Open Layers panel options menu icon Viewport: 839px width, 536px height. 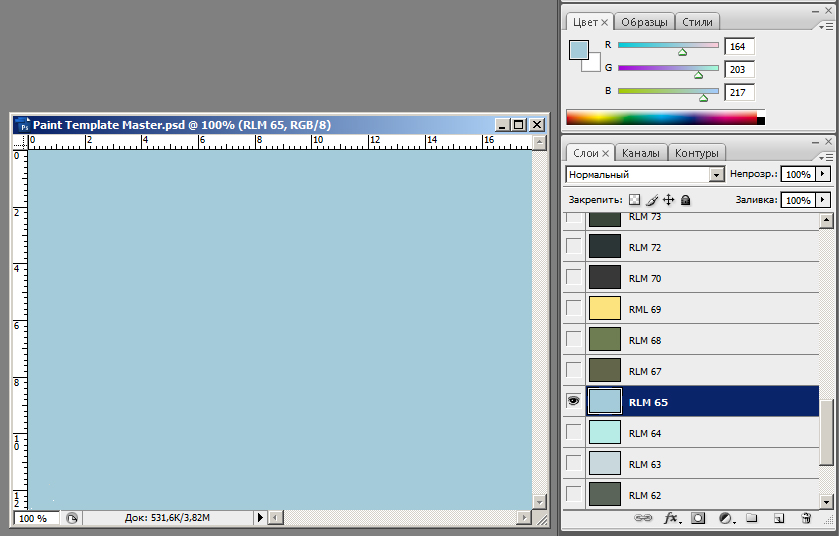[826, 157]
